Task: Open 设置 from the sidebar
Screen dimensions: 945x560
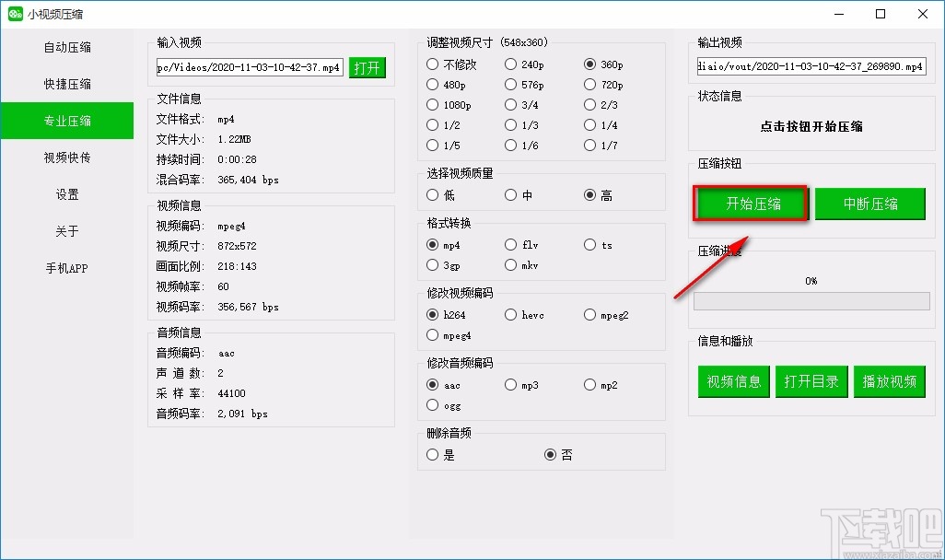Action: point(67,194)
